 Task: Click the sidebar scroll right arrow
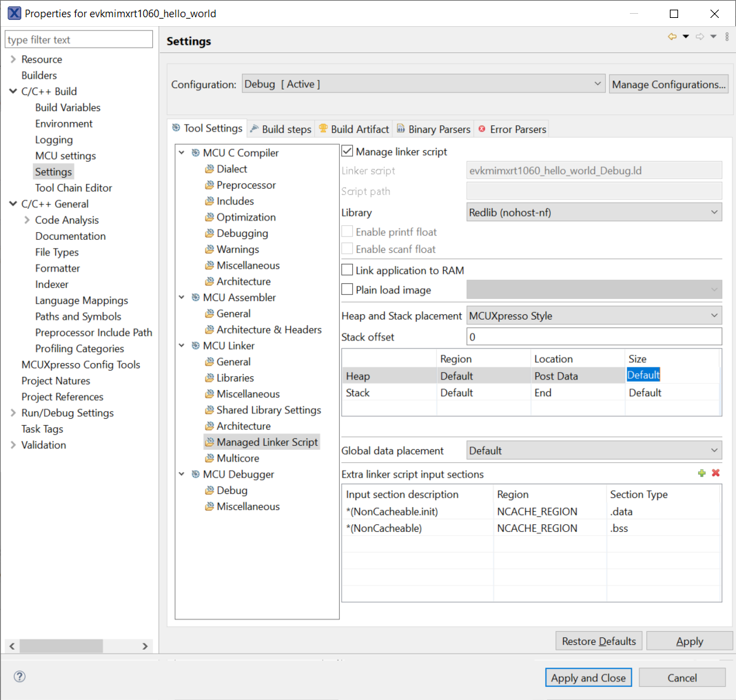click(145, 646)
